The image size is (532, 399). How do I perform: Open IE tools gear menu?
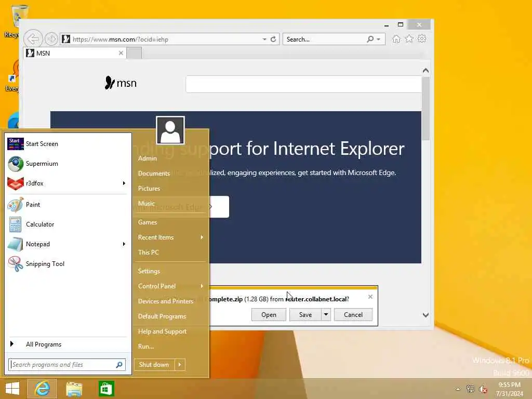[422, 38]
